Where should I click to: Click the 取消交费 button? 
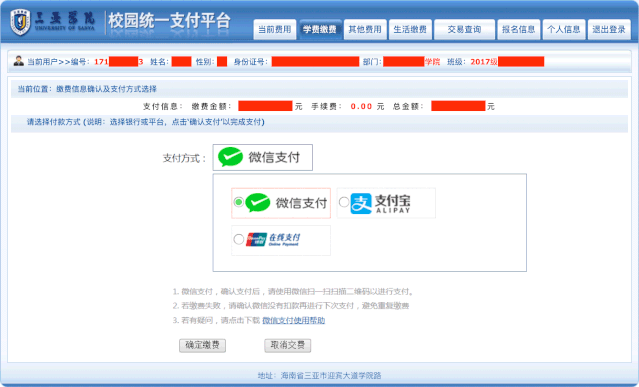coord(288,345)
